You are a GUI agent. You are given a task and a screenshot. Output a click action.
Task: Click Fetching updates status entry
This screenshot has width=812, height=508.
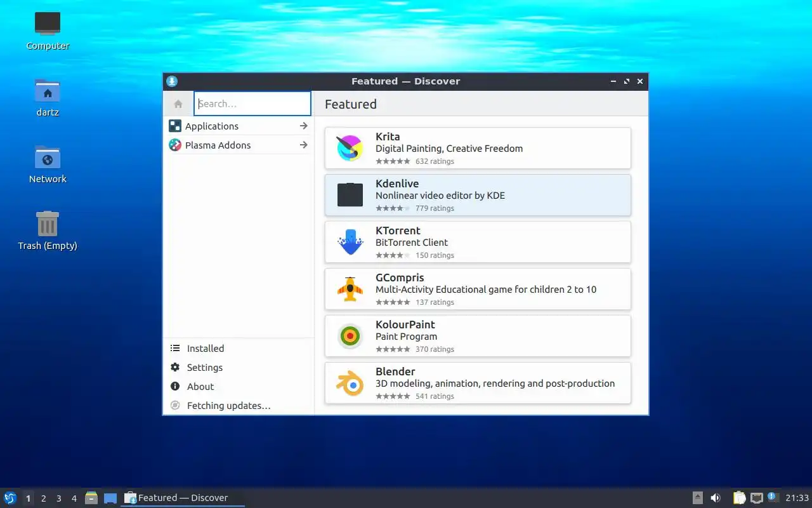pyautogui.click(x=239, y=405)
